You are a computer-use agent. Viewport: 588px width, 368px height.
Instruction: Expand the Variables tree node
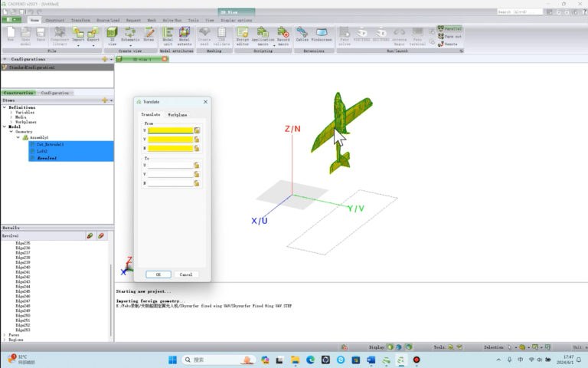pyautogui.click(x=11, y=112)
